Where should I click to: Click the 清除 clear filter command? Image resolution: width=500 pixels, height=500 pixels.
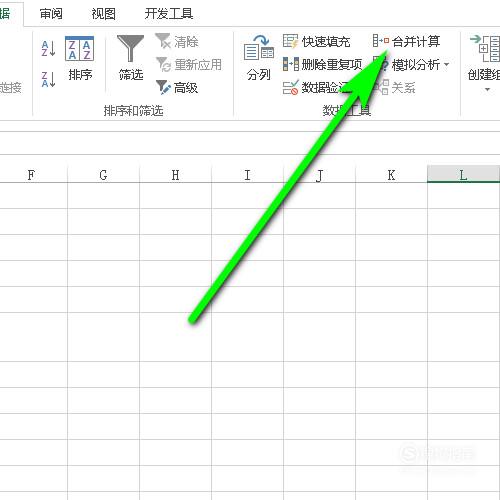pos(177,41)
